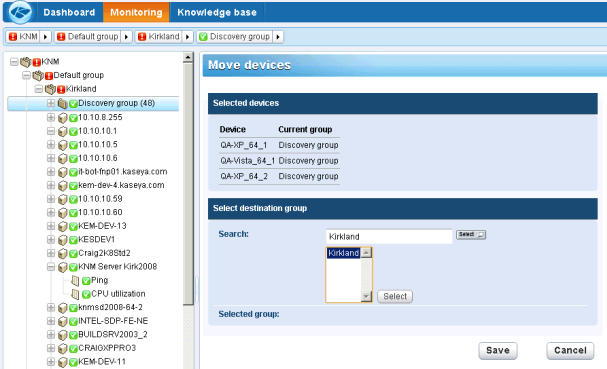Viewport: 607px width, 369px height.
Task: Collapse the KNM Server Kirk2008 node
Action: pyautogui.click(x=51, y=267)
